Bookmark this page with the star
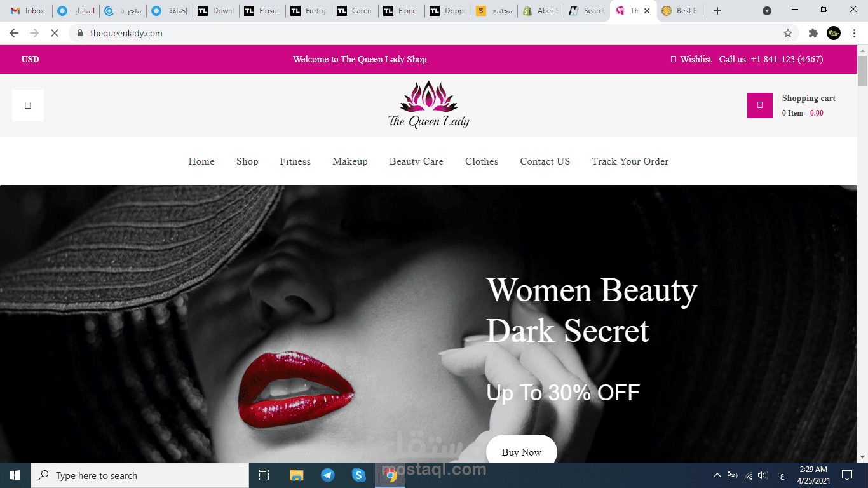 point(788,33)
